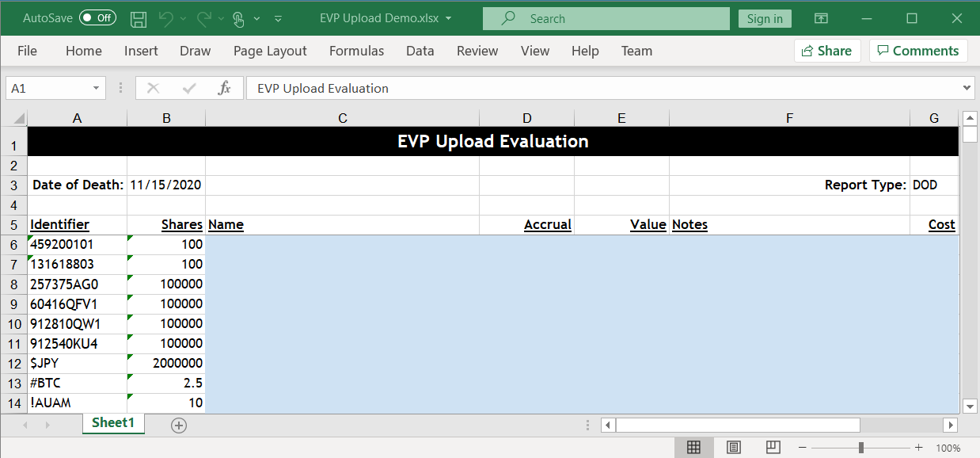Click the Share button

826,51
